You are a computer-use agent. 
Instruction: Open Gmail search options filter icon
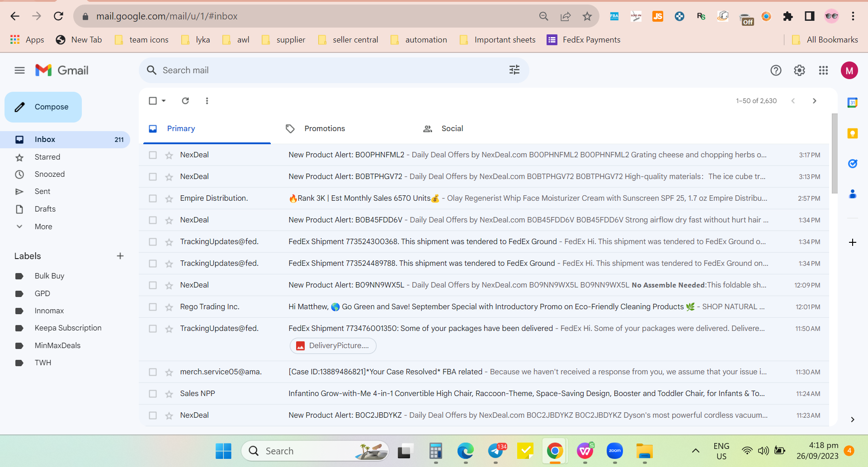coord(514,70)
